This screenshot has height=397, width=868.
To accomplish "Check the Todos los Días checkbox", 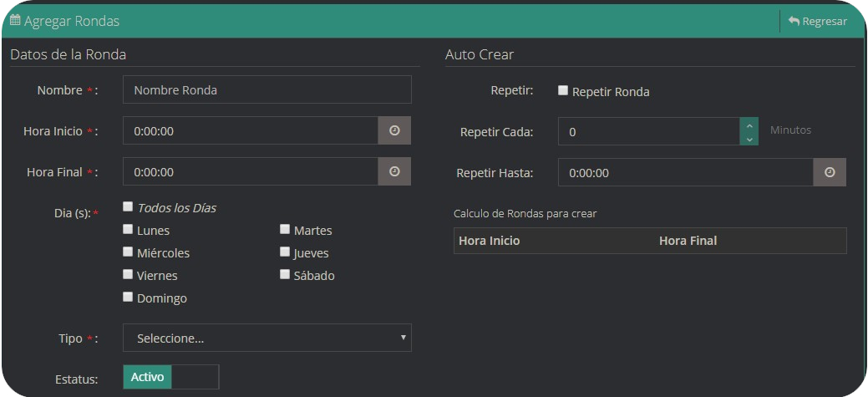I will [128, 206].
